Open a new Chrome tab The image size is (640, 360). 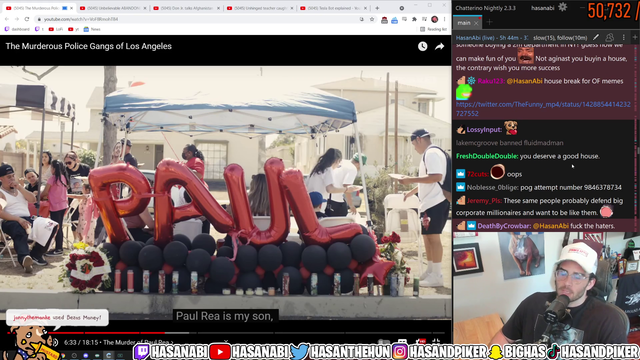tap(377, 8)
